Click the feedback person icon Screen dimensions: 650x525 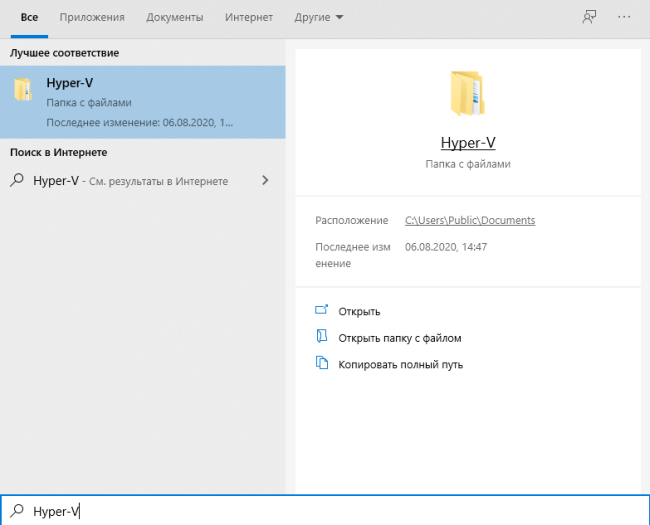[589, 17]
